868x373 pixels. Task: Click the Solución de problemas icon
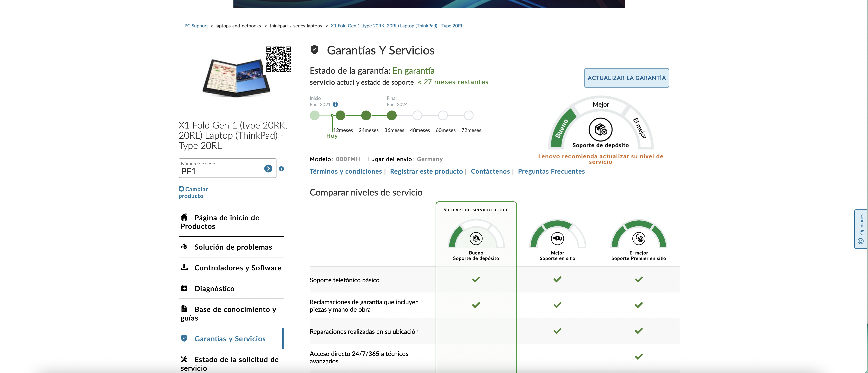(x=184, y=246)
